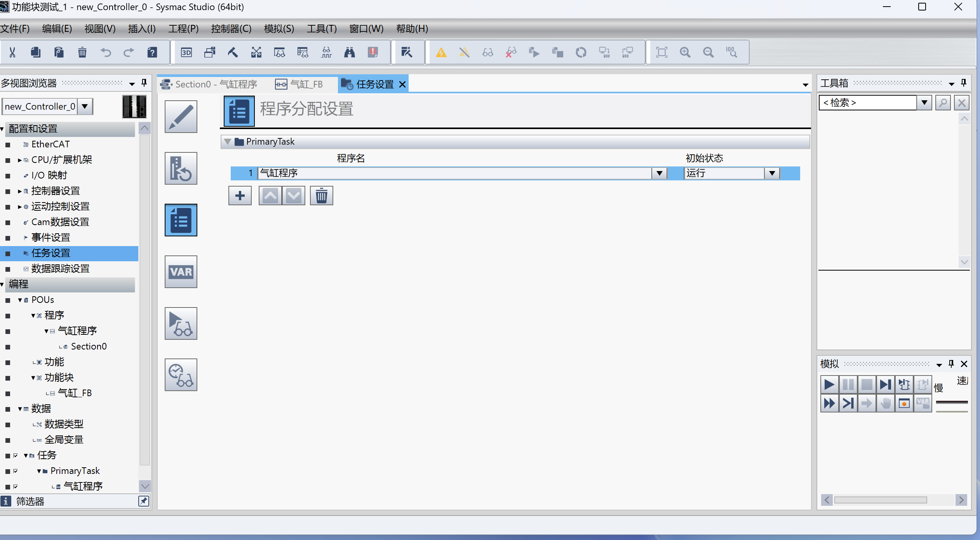980x540 pixels.
Task: Click the 3D view toolbar icon
Action: point(186,52)
